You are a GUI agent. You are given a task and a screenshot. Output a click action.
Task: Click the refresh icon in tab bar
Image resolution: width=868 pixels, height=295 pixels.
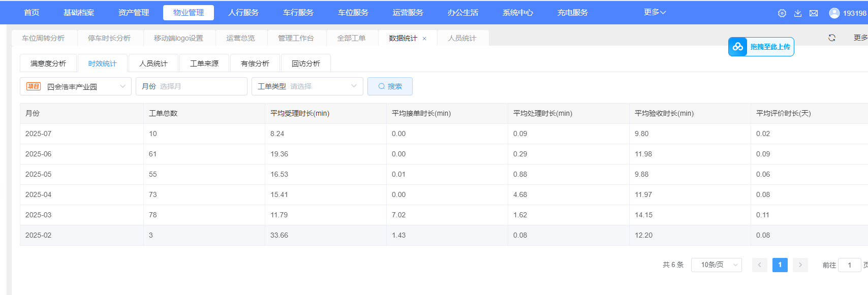832,38
